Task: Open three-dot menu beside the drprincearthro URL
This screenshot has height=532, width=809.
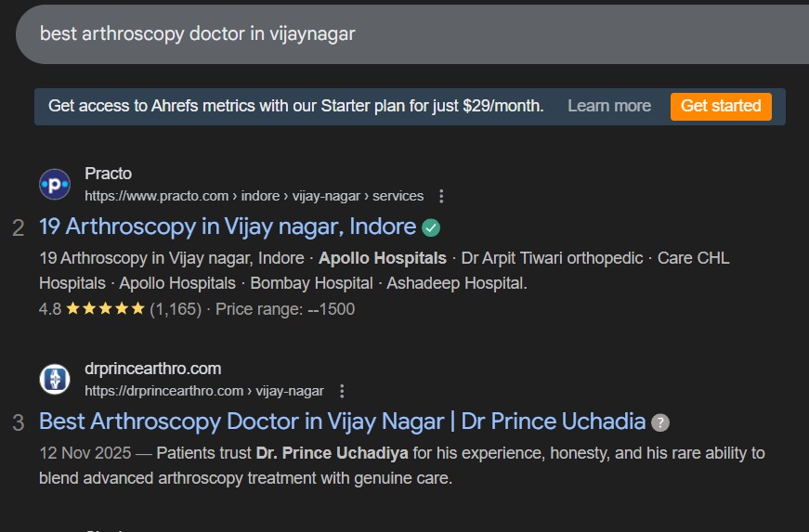Action: tap(342, 391)
